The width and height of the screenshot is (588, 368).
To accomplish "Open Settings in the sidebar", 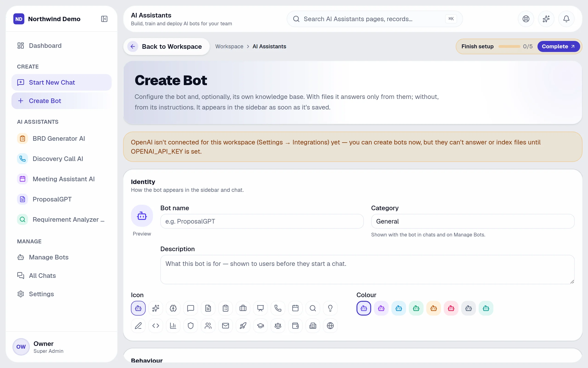I will (62, 294).
